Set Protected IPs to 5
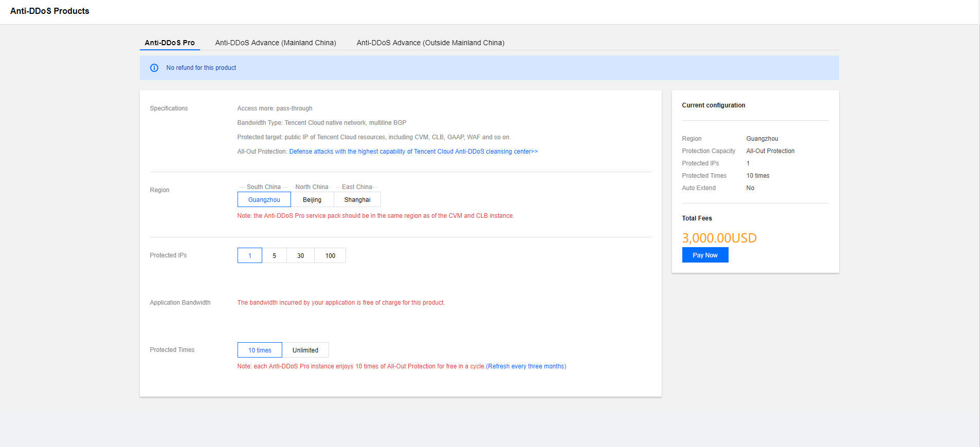 [275, 255]
